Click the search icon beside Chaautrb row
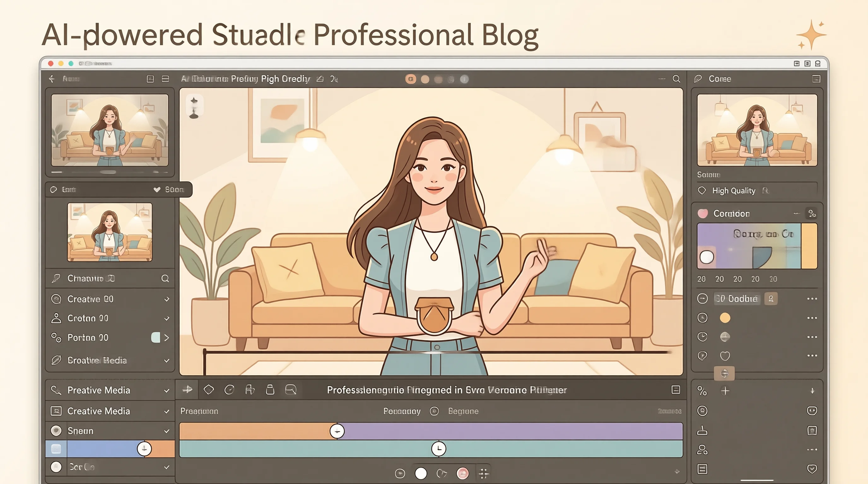 165,278
